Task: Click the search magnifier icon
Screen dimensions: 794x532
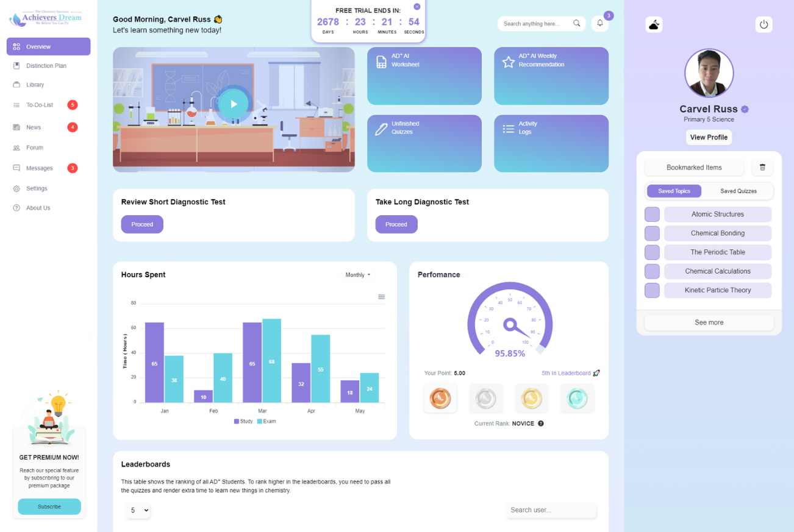Action: pyautogui.click(x=576, y=24)
